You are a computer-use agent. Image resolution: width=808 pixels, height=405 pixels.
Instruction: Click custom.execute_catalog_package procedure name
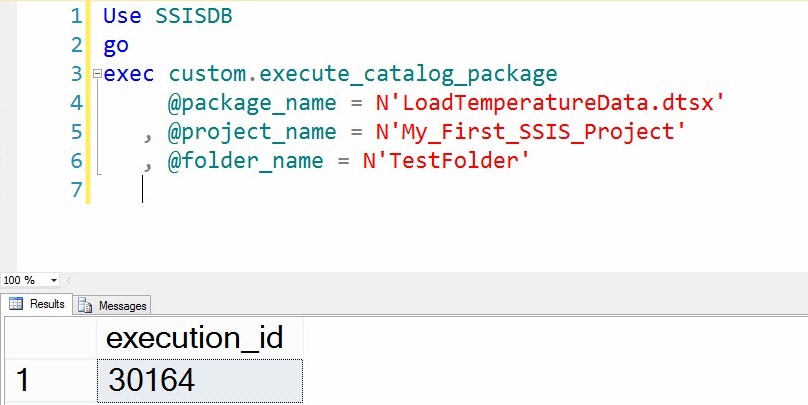362,74
